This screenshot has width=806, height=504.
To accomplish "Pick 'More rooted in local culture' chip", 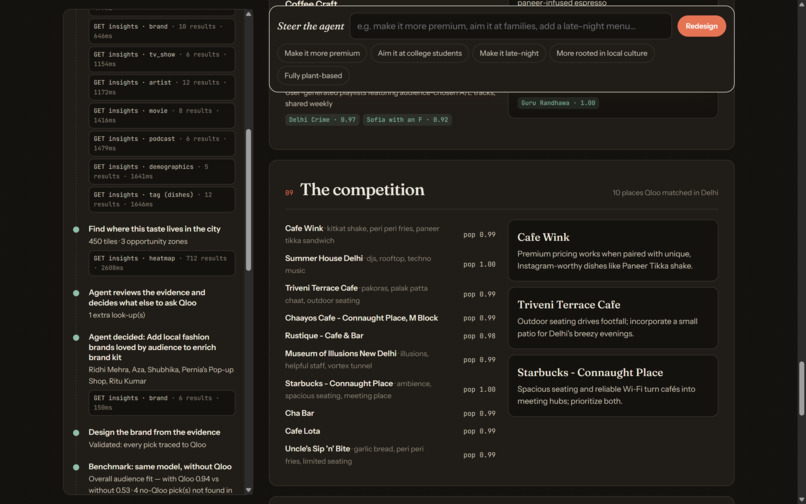I will [x=601, y=53].
